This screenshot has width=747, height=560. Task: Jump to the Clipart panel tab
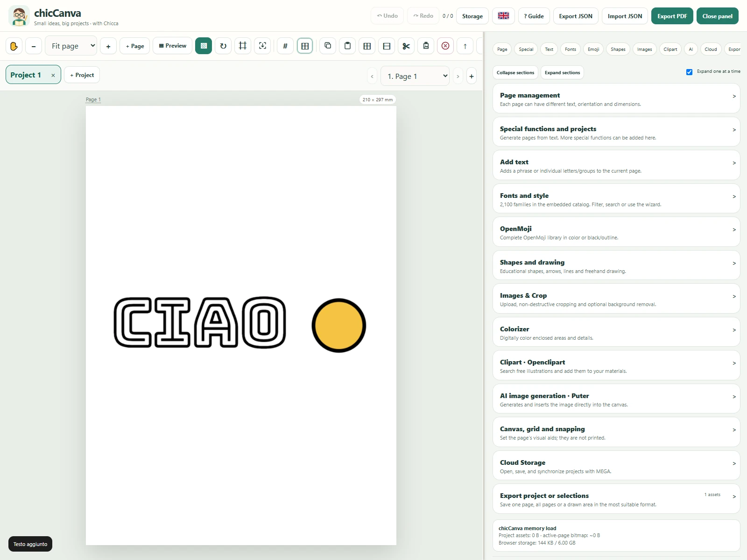[x=670, y=49]
